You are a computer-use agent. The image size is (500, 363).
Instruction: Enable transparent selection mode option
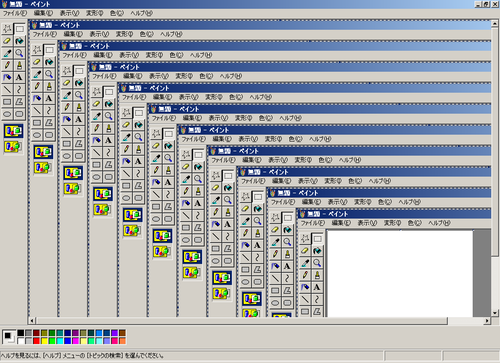13,146
